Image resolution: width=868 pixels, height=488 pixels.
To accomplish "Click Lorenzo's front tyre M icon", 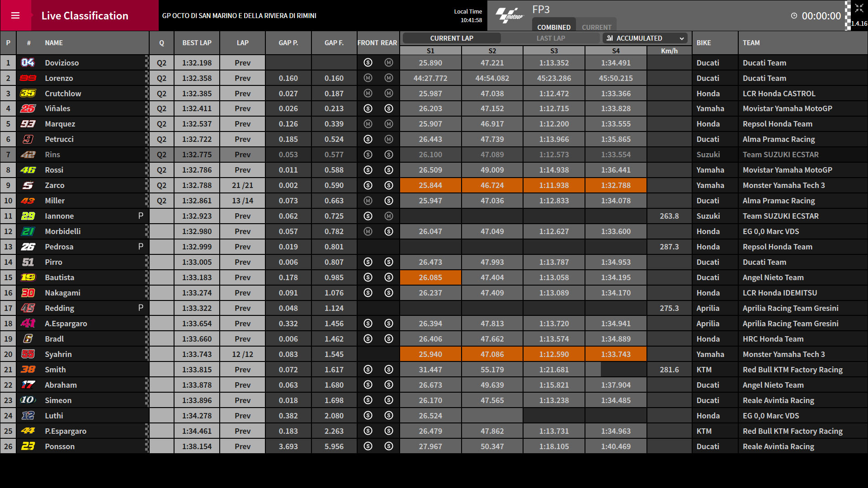I will (x=368, y=78).
